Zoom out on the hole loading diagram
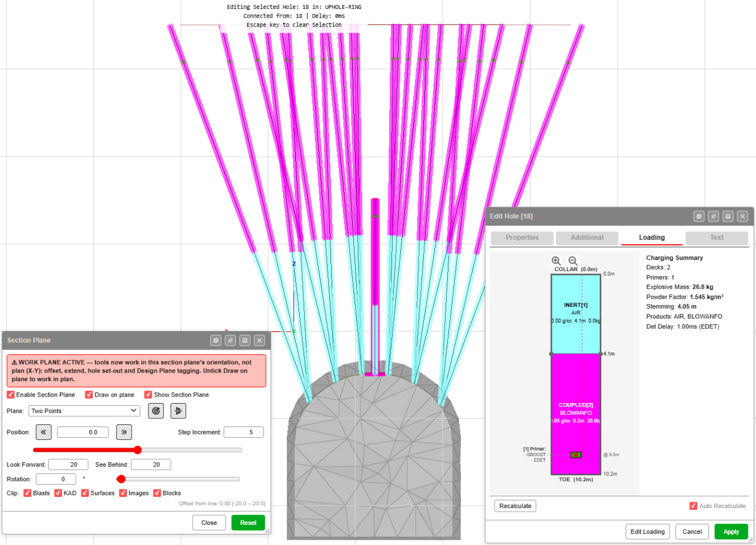This screenshot has width=756, height=545. pos(572,260)
